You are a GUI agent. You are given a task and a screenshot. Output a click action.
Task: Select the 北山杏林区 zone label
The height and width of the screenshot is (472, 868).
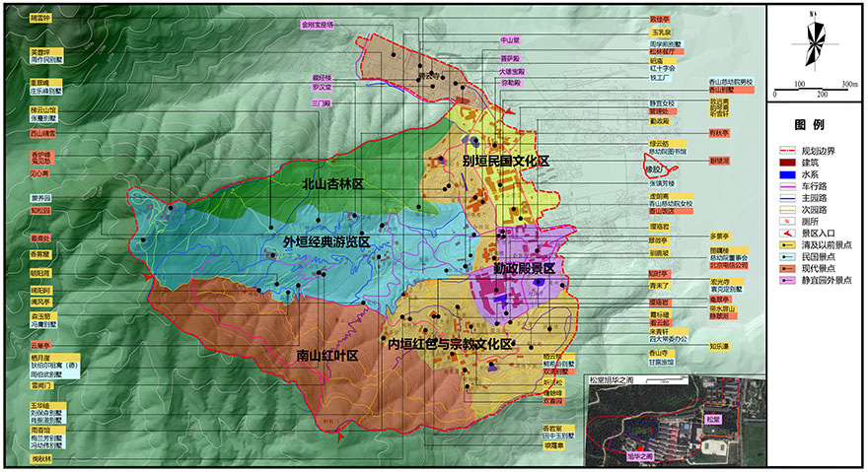pos(333,184)
